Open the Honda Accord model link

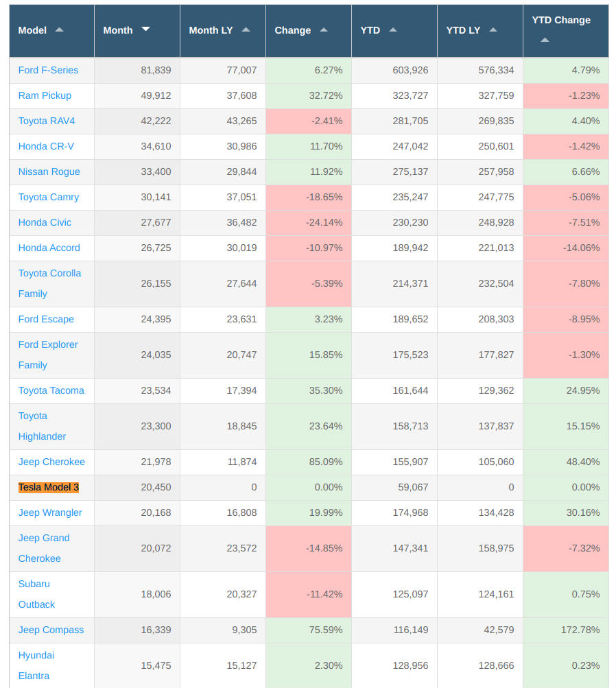pyautogui.click(x=49, y=248)
